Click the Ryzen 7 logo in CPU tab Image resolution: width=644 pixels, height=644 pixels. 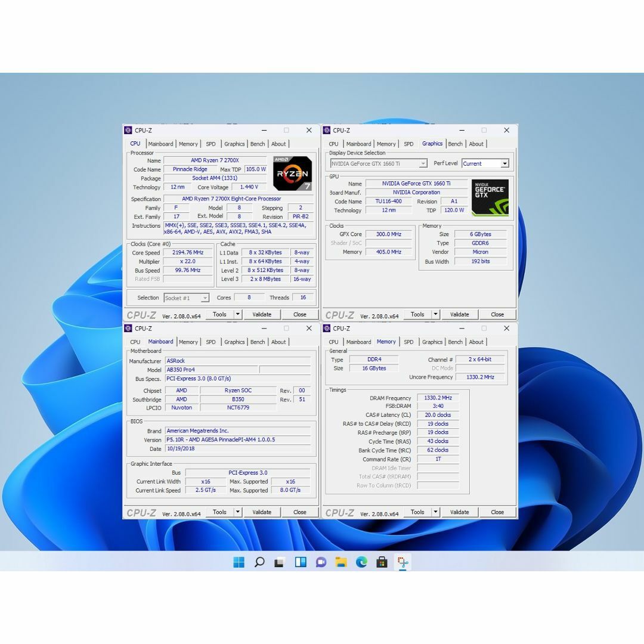coord(292,174)
